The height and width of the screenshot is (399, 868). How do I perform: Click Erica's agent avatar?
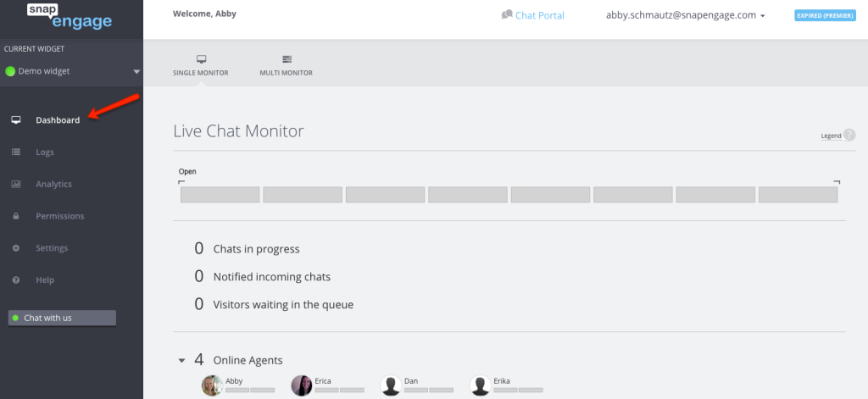coord(302,385)
